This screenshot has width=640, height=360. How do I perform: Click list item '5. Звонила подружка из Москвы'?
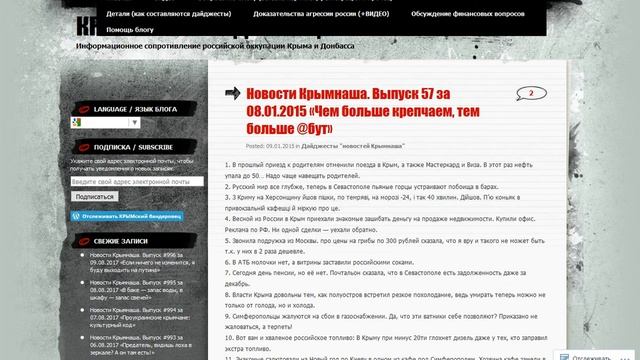(384, 246)
